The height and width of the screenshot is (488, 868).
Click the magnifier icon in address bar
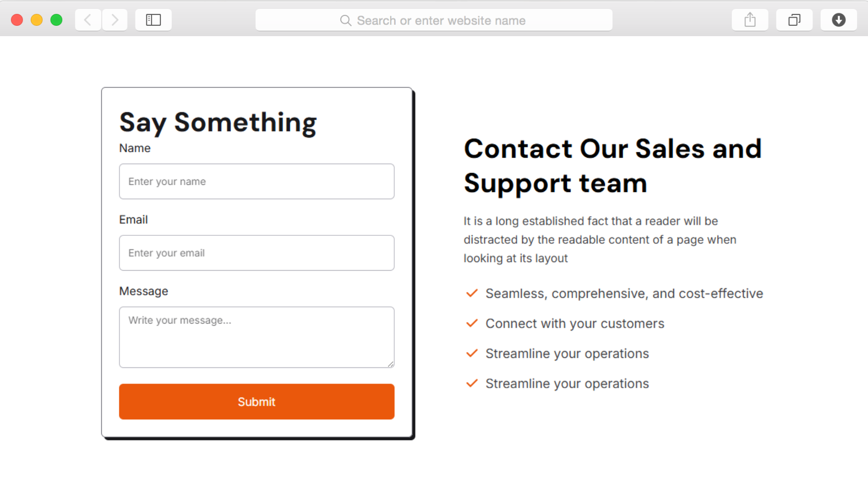(x=345, y=20)
